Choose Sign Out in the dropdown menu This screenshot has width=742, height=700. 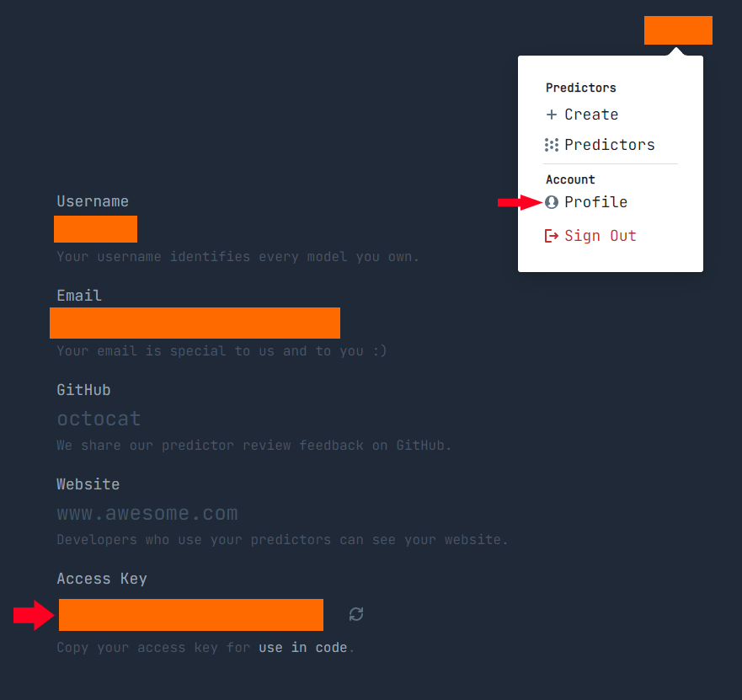pyautogui.click(x=600, y=236)
